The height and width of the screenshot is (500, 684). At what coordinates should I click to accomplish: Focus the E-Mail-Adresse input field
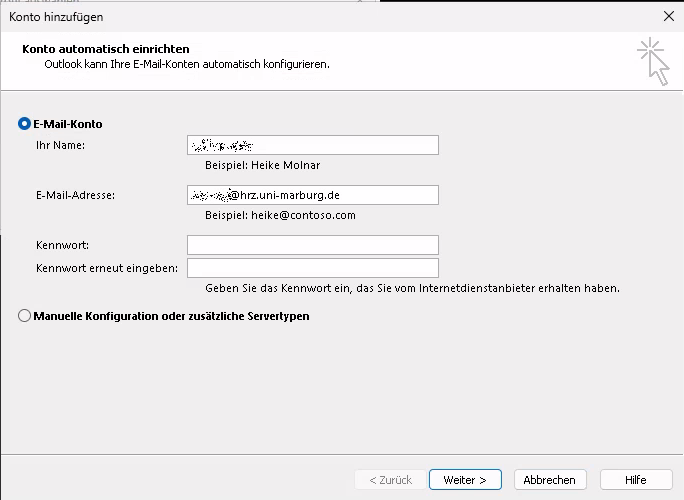click(x=312, y=195)
